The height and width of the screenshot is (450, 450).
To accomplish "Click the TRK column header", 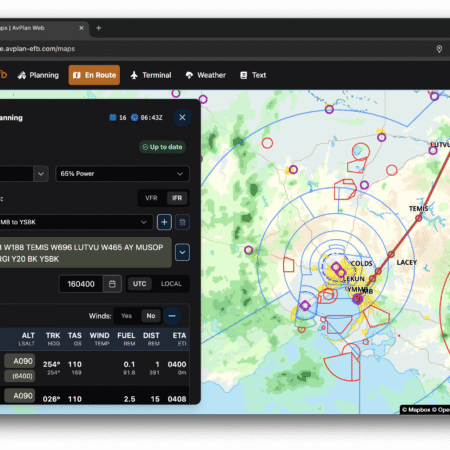I will pos(53,335).
